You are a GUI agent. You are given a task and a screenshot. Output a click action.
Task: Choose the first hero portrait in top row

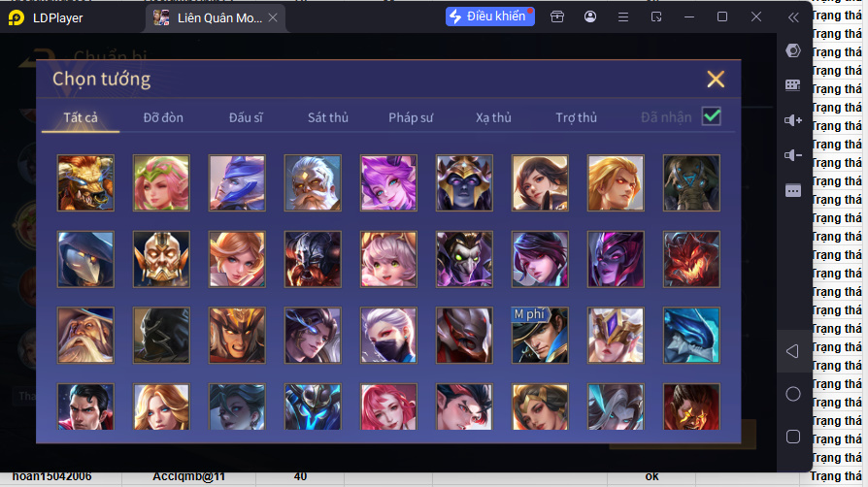click(x=85, y=183)
